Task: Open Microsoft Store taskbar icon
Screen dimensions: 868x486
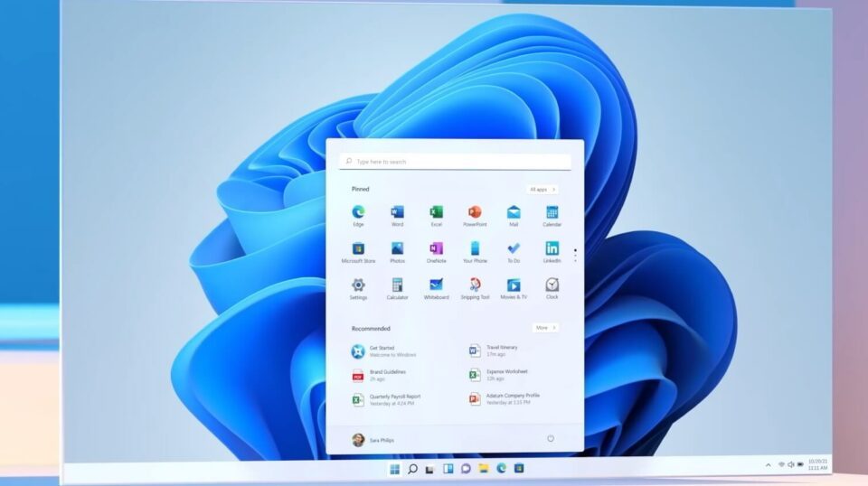Action: click(x=519, y=468)
